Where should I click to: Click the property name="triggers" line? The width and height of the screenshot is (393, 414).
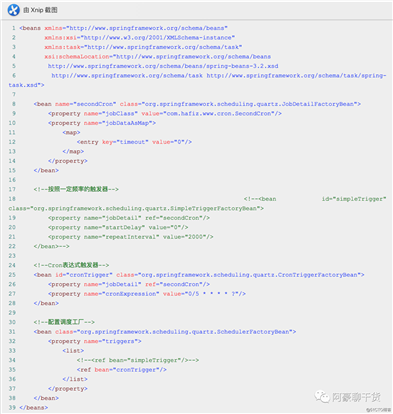pos(95,341)
